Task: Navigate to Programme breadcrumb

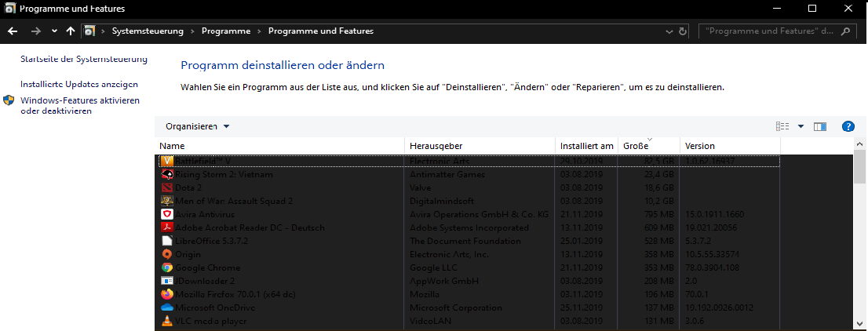Action: click(226, 31)
